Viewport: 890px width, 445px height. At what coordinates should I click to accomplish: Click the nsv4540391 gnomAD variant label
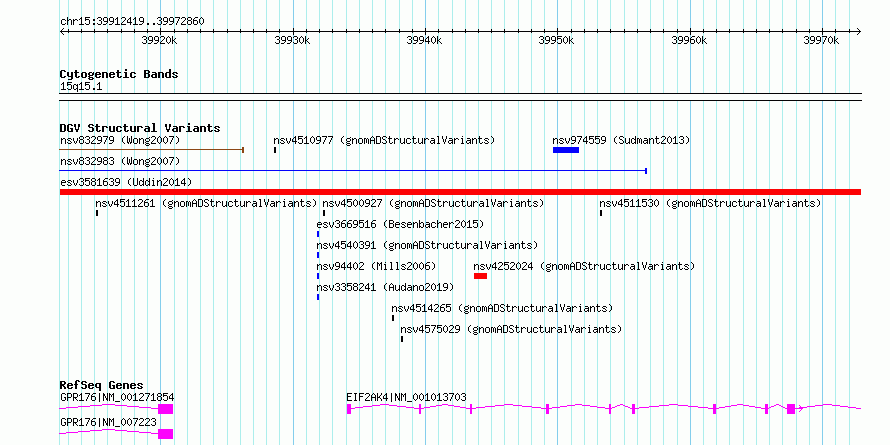click(427, 245)
